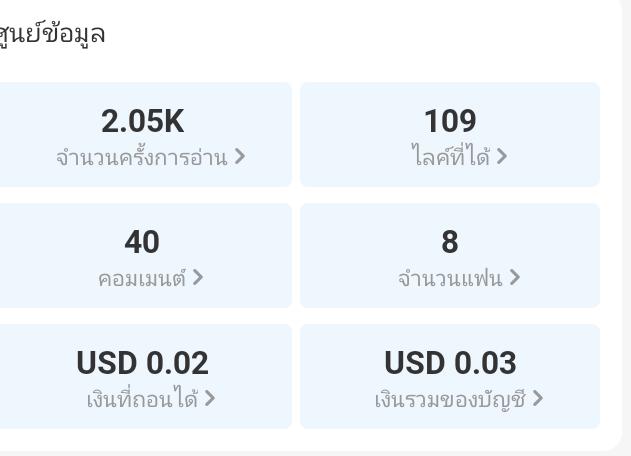The height and width of the screenshot is (456, 631).
Task: Click the chevron next to จำนวนครั้งการอ่าน
Action: click(x=240, y=156)
